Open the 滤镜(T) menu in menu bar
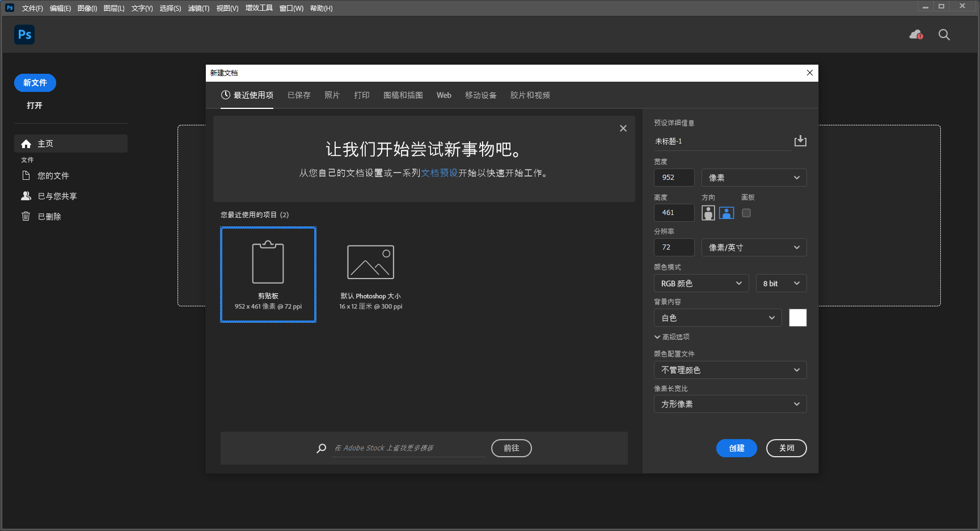980x531 pixels. pos(198,8)
